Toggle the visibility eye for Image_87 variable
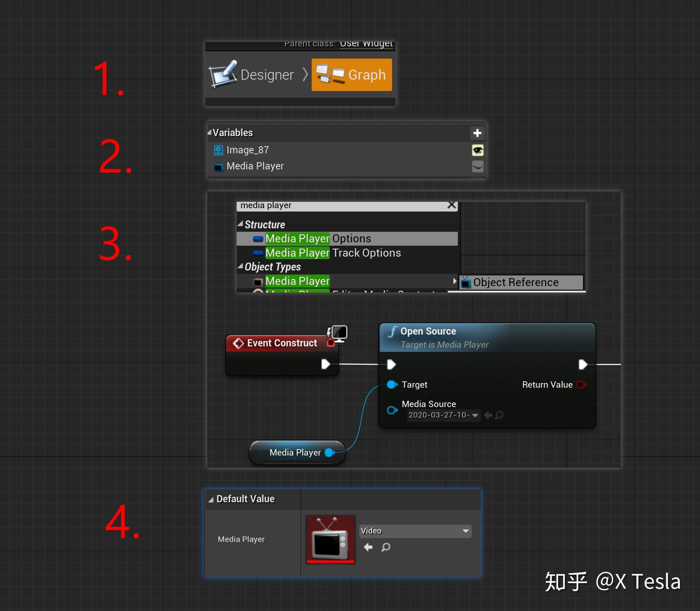Image resolution: width=700 pixels, height=611 pixels. [x=478, y=150]
